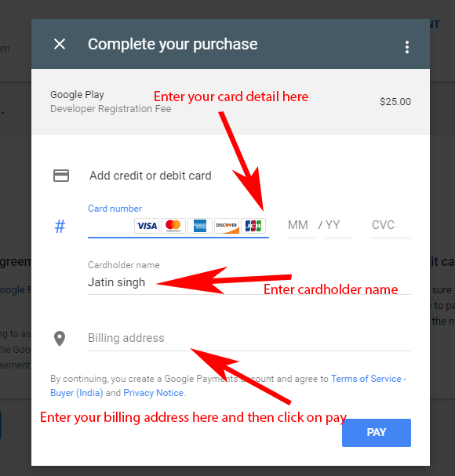Click the Billing address field
The height and width of the screenshot is (476, 455).
(x=249, y=338)
